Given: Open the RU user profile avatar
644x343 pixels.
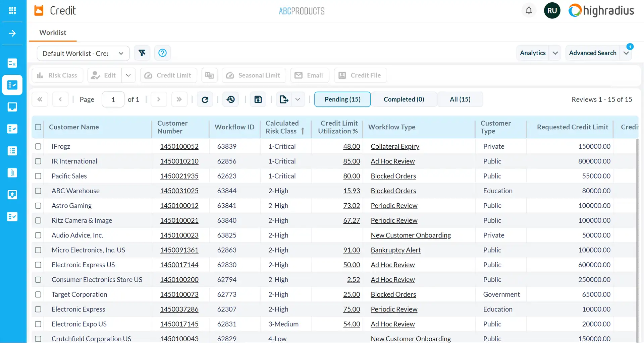Looking at the screenshot, I should click(x=552, y=10).
